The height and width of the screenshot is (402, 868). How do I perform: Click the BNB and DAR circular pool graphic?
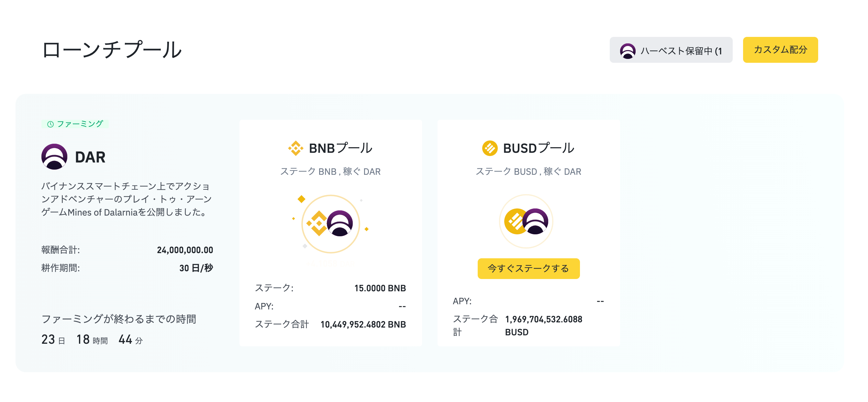pyautogui.click(x=330, y=224)
